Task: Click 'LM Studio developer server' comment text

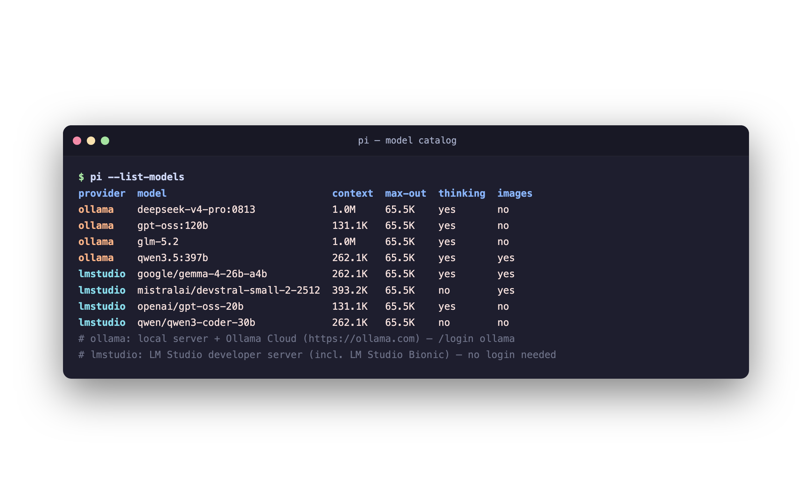Action: [x=226, y=355]
